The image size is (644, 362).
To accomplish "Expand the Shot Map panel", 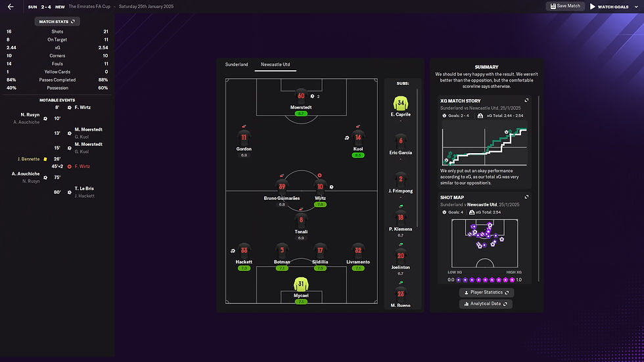I will click(x=526, y=197).
